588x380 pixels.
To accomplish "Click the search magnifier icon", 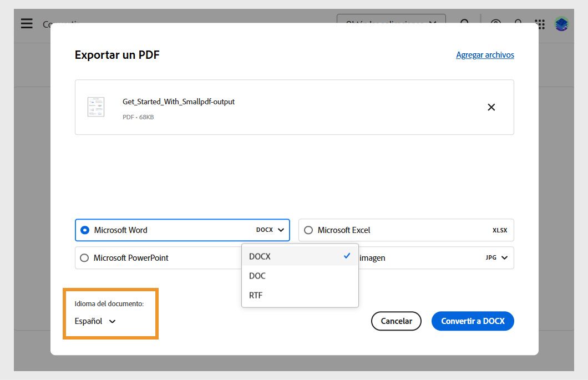I will pyautogui.click(x=464, y=24).
